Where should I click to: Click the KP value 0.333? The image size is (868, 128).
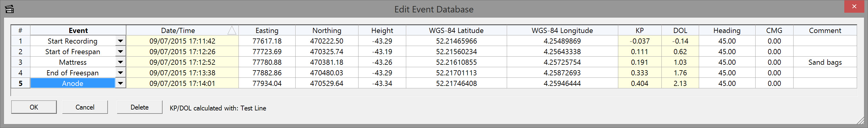coord(640,73)
